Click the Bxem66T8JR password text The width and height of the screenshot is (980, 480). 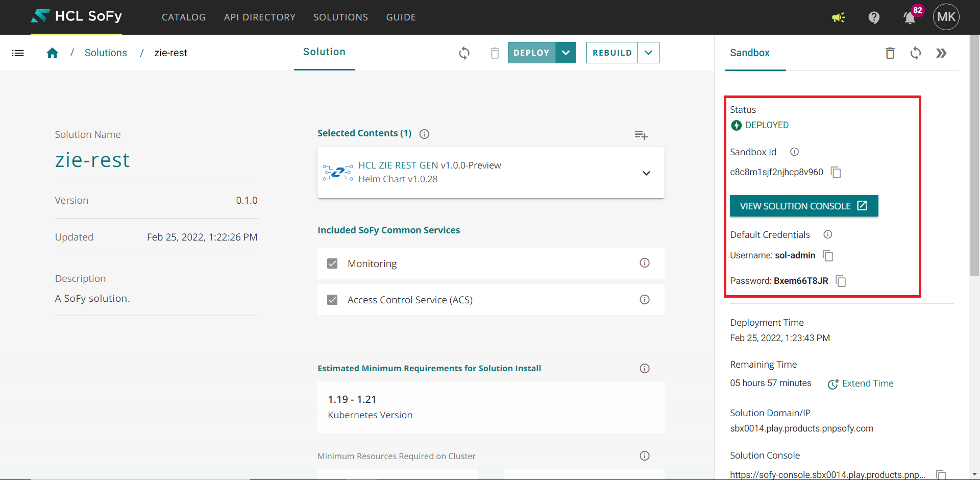click(x=801, y=281)
